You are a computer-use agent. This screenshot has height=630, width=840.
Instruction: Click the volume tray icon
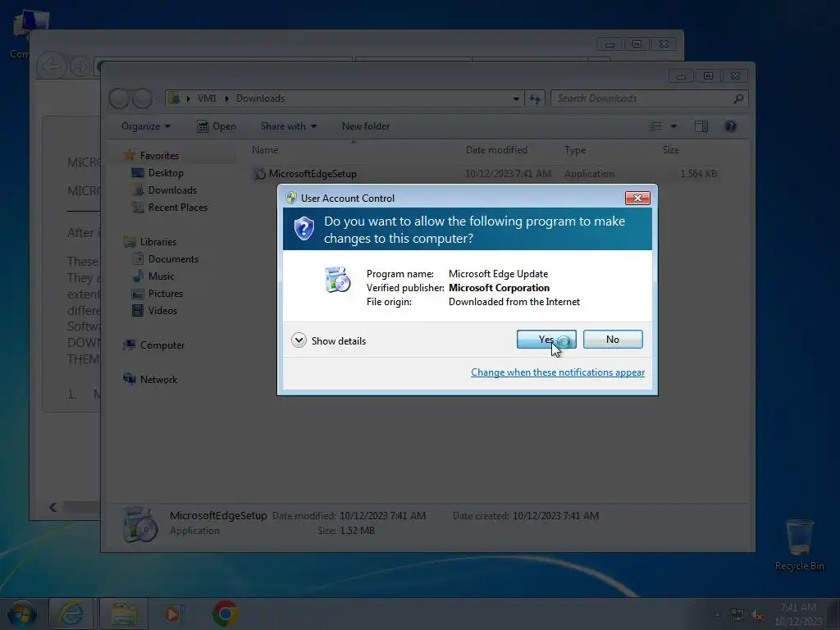[x=757, y=615]
